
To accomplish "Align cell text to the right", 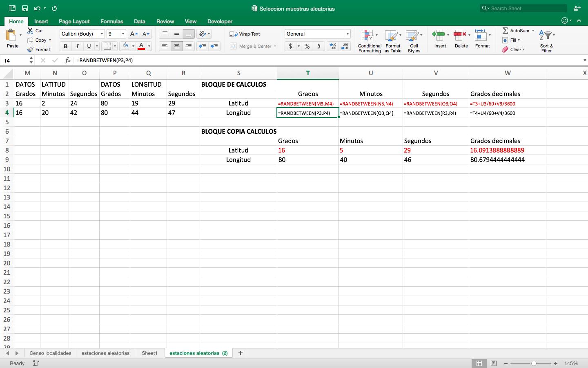I will pyautogui.click(x=188, y=46).
